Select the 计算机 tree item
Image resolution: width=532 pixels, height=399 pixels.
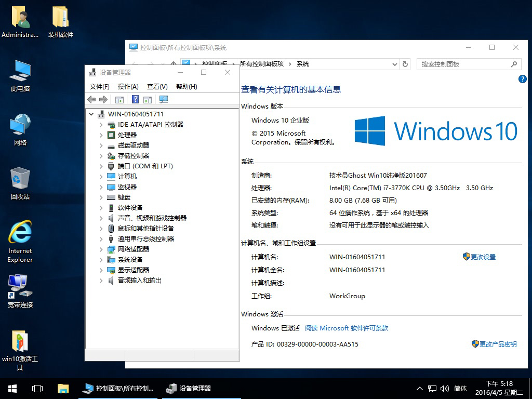(x=127, y=177)
